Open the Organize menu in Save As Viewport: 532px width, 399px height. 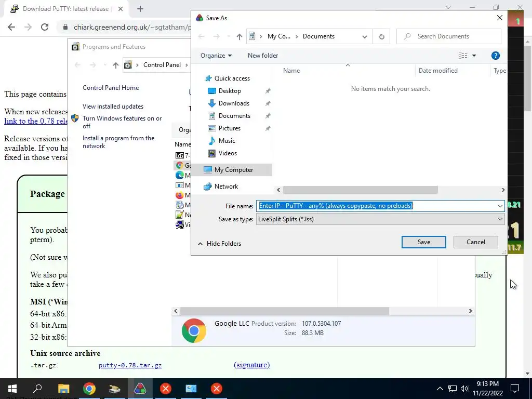(x=216, y=56)
